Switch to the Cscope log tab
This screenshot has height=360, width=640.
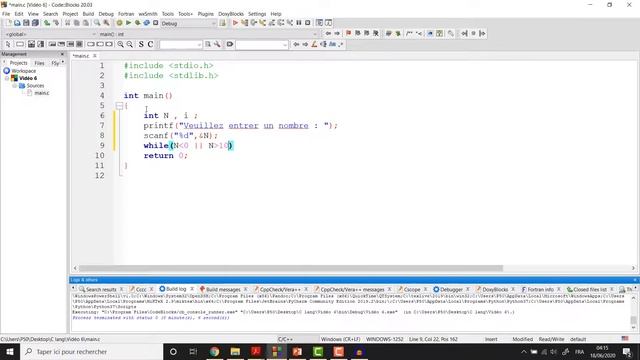(412, 289)
